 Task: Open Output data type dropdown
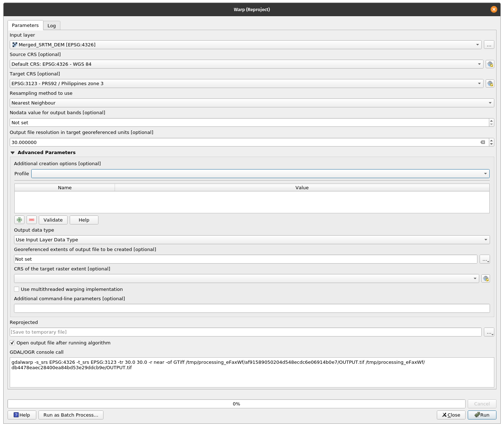tap(252, 240)
